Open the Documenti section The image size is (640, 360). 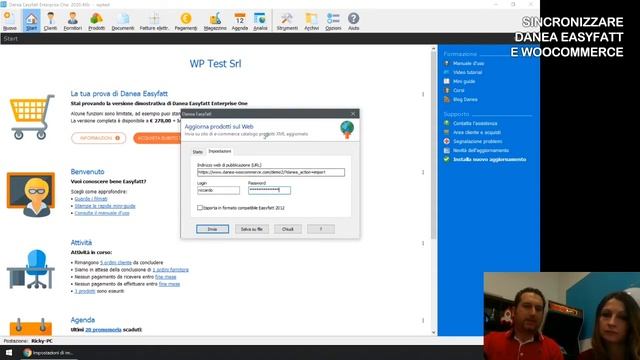[x=123, y=21]
